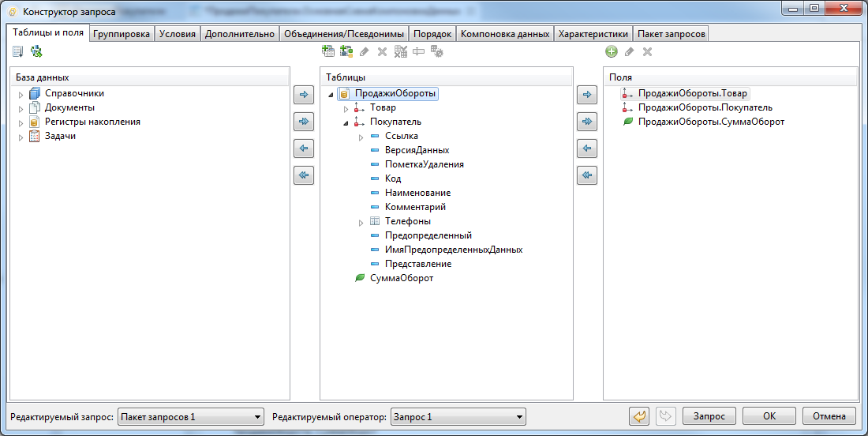The width and height of the screenshot is (868, 436).
Task: Add selected field to Поля with right arrow
Action: [587, 95]
